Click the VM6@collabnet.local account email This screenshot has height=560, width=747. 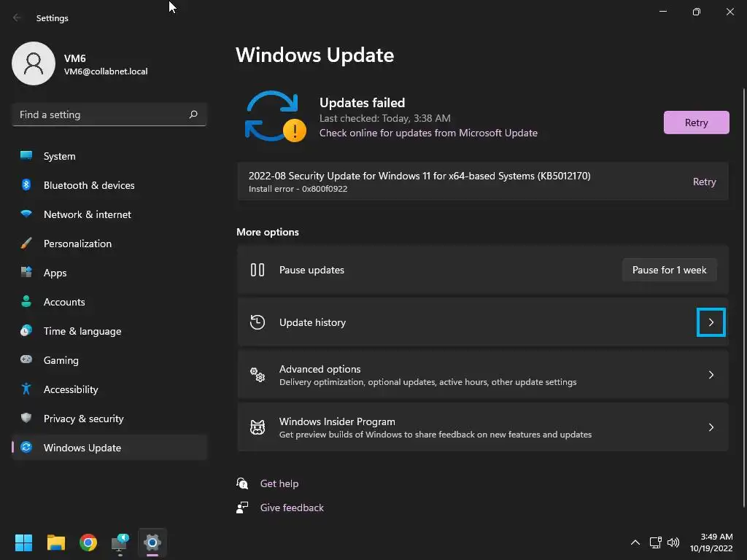coord(106,71)
